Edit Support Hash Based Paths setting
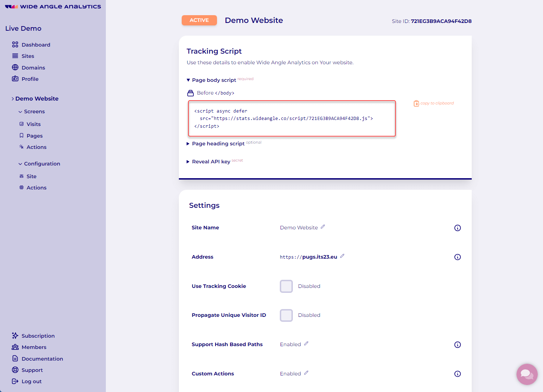Viewport: 543px width, 392px height. (x=306, y=344)
